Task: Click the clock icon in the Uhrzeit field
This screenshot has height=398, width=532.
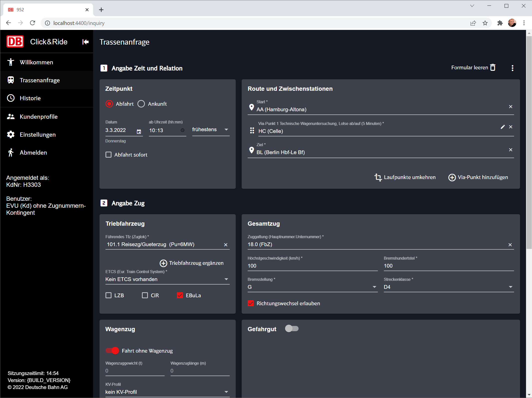Action: (183, 130)
